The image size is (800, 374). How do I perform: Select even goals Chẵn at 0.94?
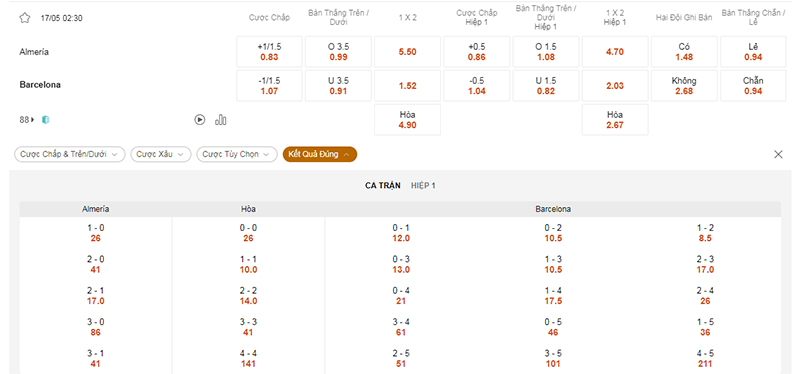click(753, 86)
